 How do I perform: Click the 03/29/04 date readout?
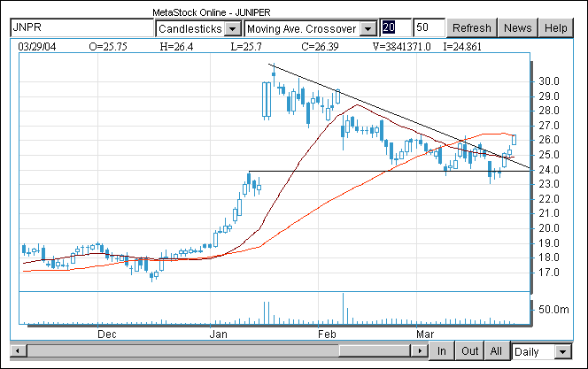point(37,47)
